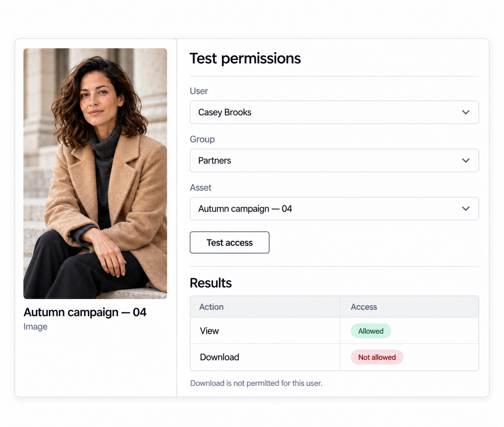This screenshot has height=427, width=504.
Task: Click the Access column header
Action: 364,307
